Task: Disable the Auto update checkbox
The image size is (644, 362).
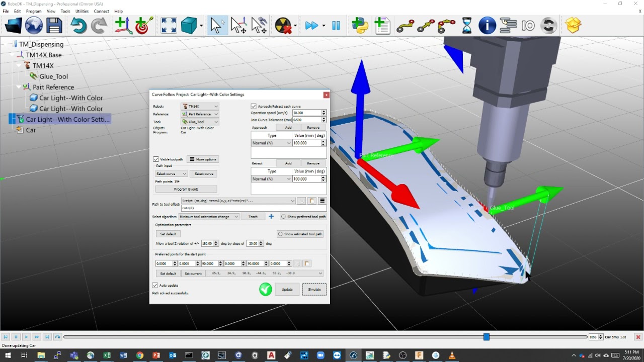Action: (x=155, y=285)
